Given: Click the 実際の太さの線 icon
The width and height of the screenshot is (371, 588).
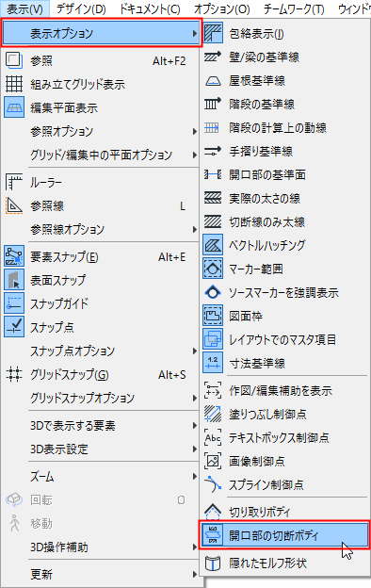Looking at the screenshot, I should tap(213, 198).
